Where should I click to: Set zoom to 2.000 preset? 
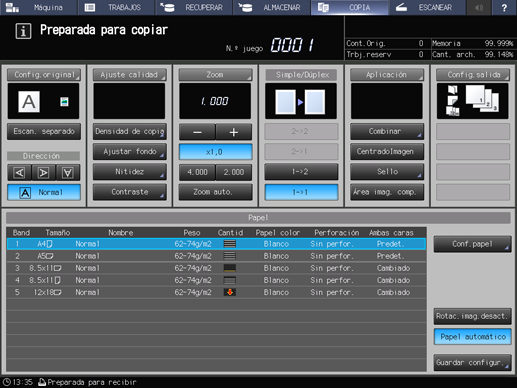point(234,172)
